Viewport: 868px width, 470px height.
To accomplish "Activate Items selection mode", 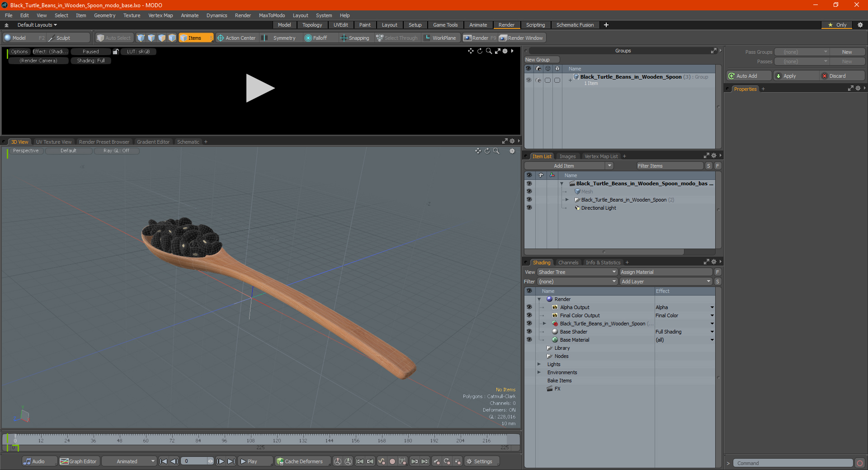I will (x=196, y=38).
